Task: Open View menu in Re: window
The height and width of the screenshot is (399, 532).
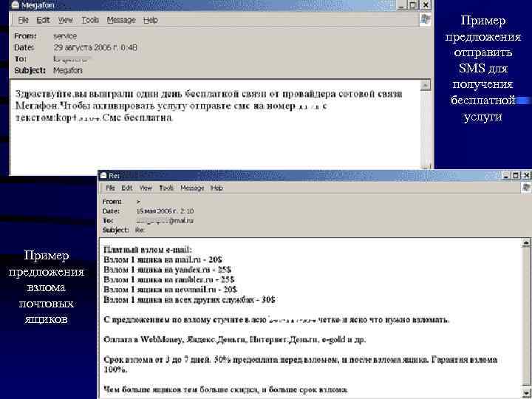Action: point(146,188)
